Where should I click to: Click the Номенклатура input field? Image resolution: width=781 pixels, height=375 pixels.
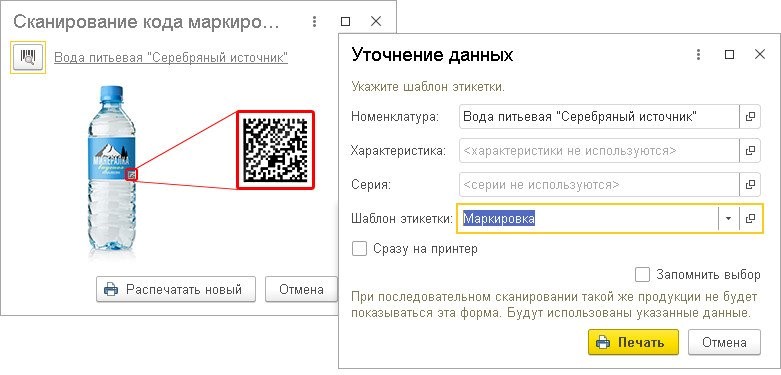tap(599, 117)
